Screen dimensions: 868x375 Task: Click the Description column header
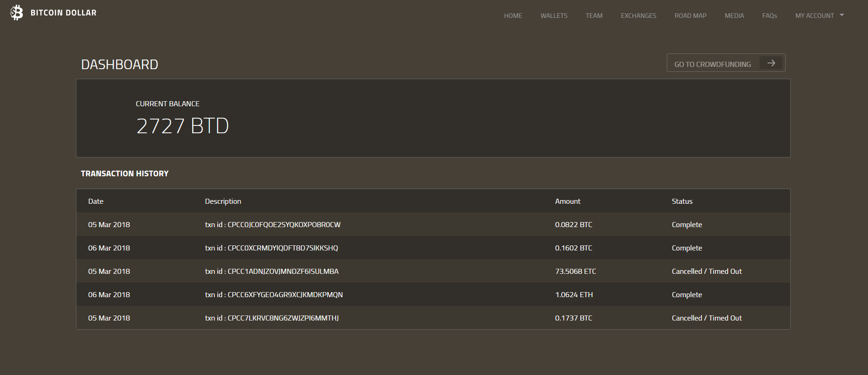point(223,201)
